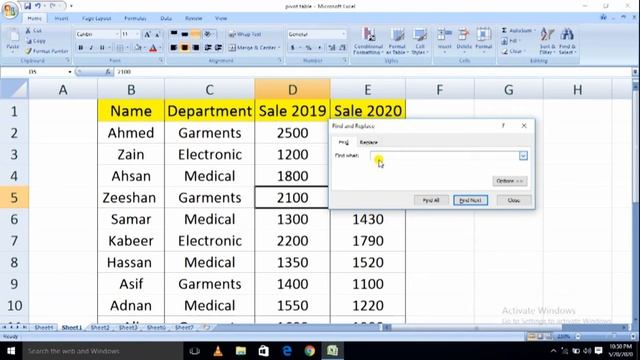
Task: Merge and center selected cells
Action: click(x=254, y=48)
